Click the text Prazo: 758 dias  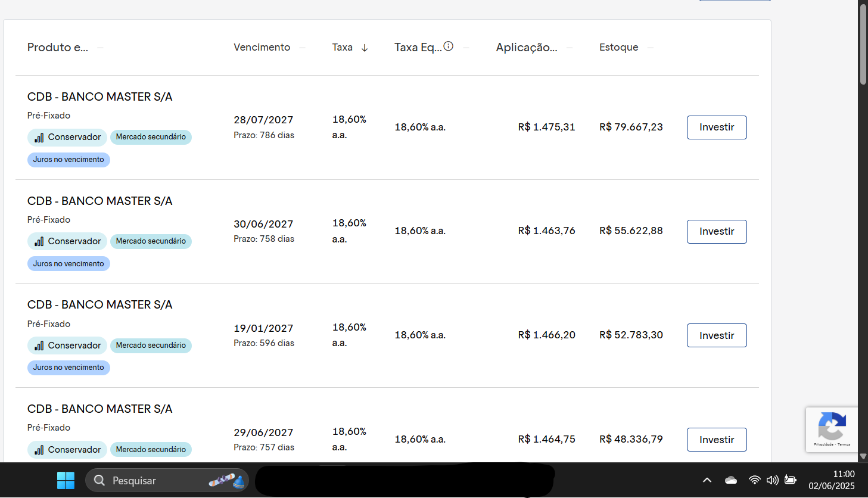coord(264,239)
